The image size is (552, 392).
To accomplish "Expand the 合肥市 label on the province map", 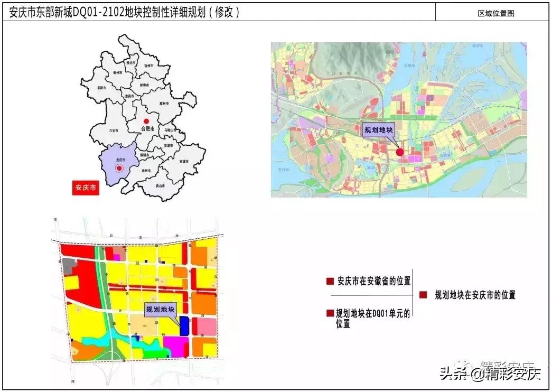I will (147, 129).
